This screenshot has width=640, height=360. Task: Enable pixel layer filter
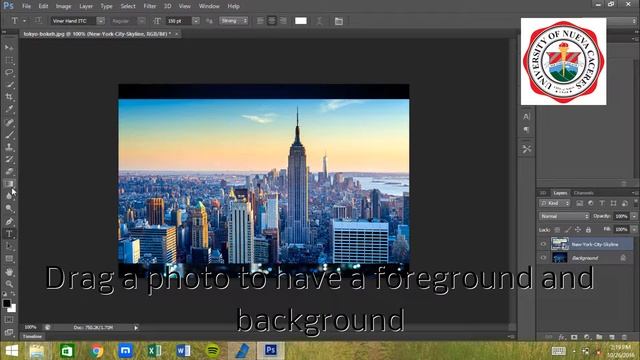coord(579,203)
